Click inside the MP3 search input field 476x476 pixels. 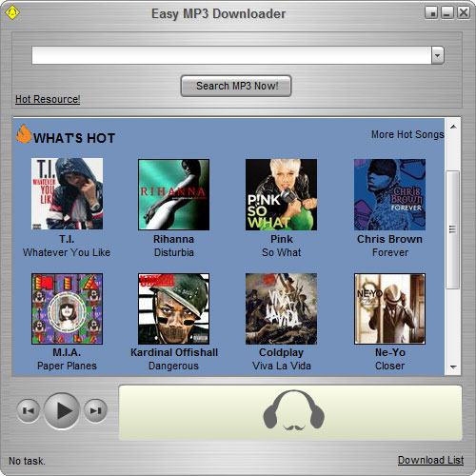click(231, 55)
